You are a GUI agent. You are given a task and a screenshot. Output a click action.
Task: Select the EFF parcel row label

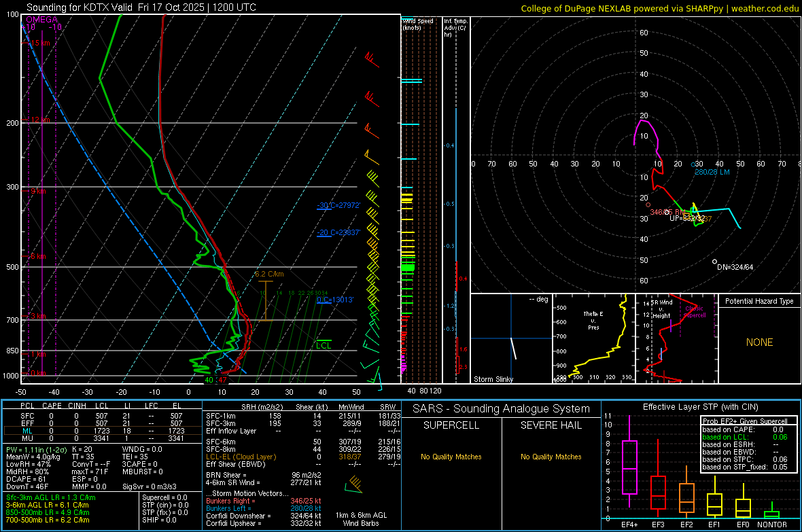27,423
